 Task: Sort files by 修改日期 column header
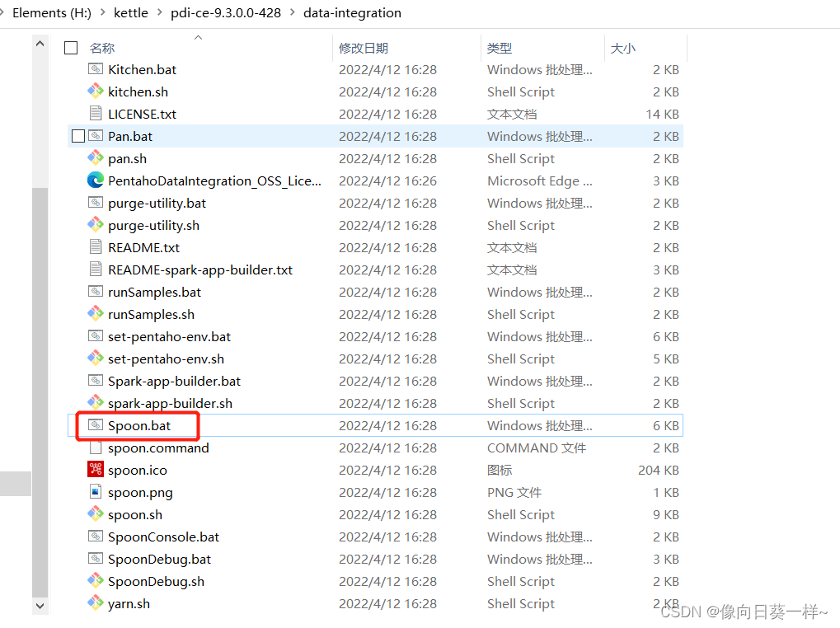point(364,48)
